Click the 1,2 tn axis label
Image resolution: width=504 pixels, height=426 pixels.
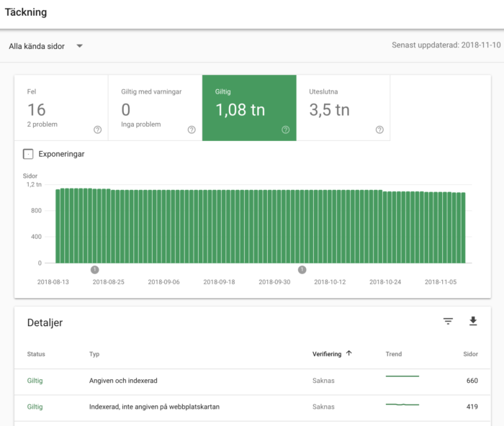pos(34,185)
